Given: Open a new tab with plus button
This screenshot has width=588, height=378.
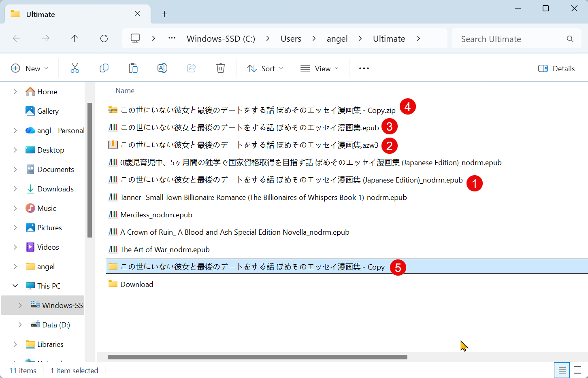Looking at the screenshot, I should (164, 14).
